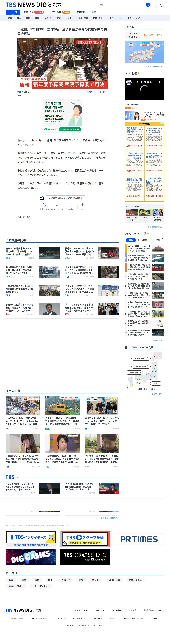Click the もっと知りたい magnifier icon
The width and height of the screenshot is (170, 644).
pos(58,205)
